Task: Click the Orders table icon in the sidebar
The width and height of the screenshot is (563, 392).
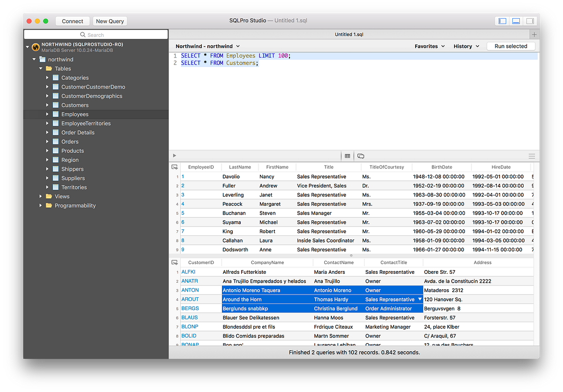Action: [55, 141]
